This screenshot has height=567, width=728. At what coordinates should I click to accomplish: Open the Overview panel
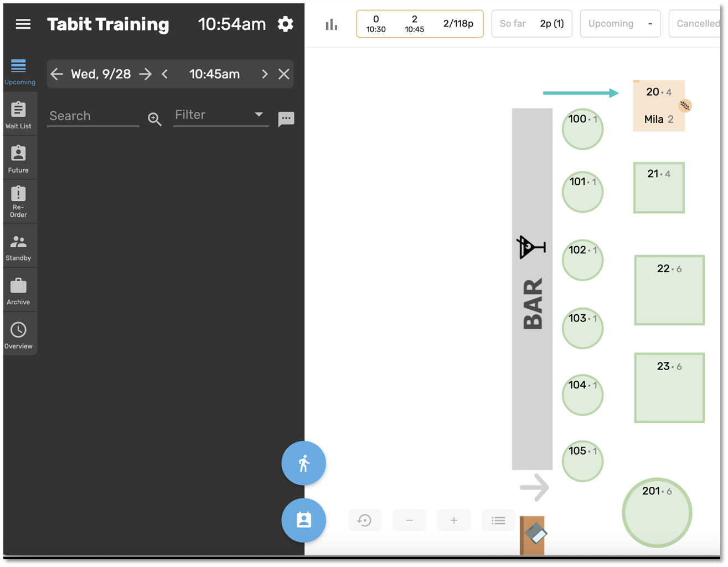click(x=19, y=333)
